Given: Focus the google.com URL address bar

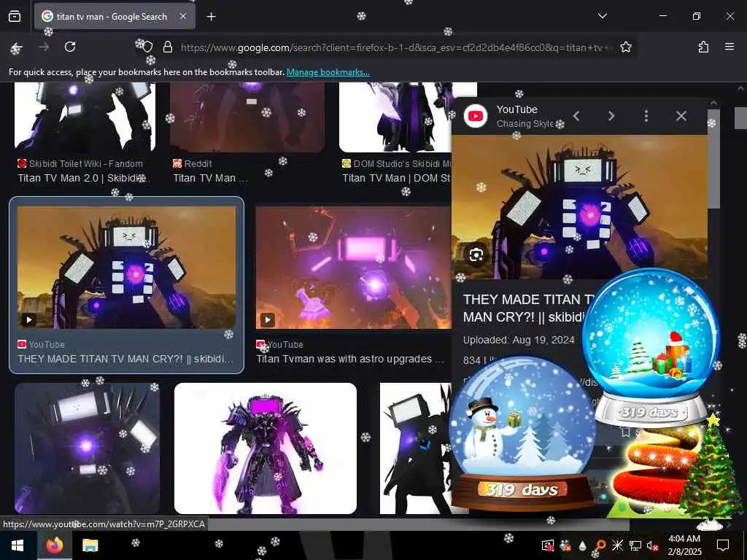Looking at the screenshot, I should (x=395, y=47).
